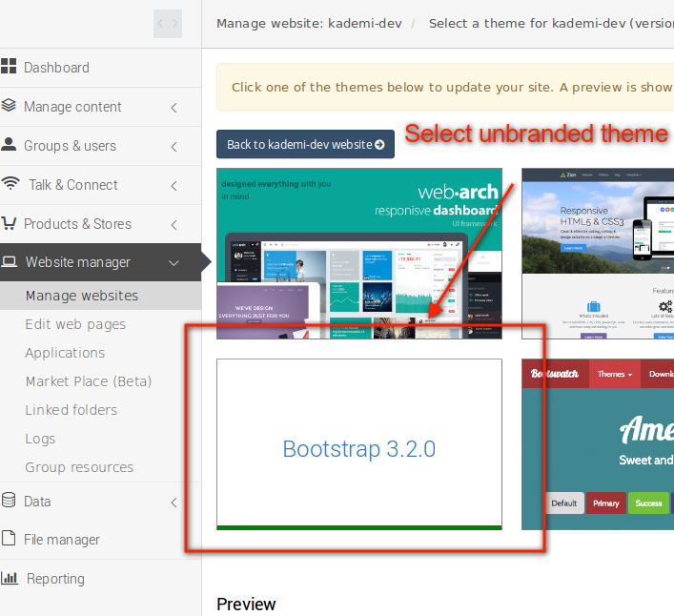Viewport: 674px width, 616px height.
Task: Click the Reporting bar chart icon
Action: point(10,578)
